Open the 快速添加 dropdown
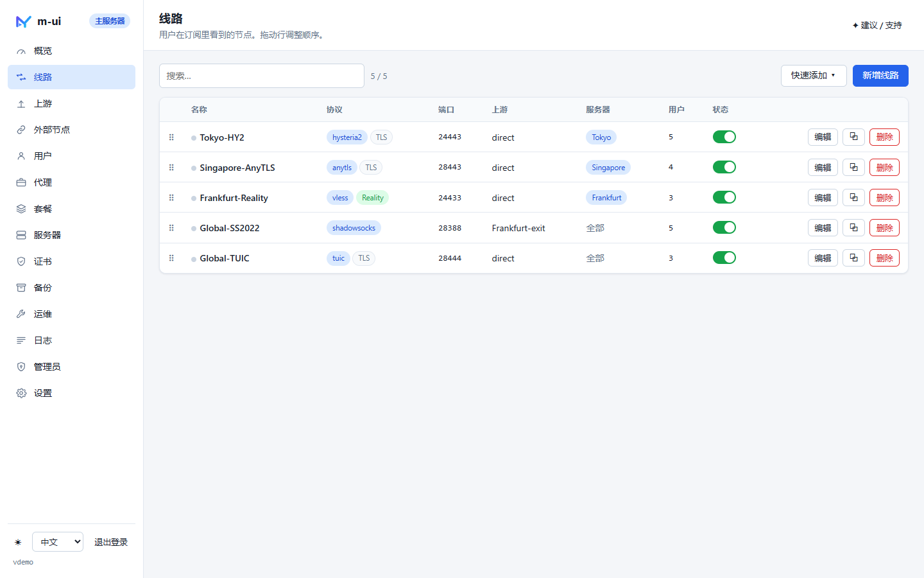924x578 pixels. pyautogui.click(x=814, y=76)
